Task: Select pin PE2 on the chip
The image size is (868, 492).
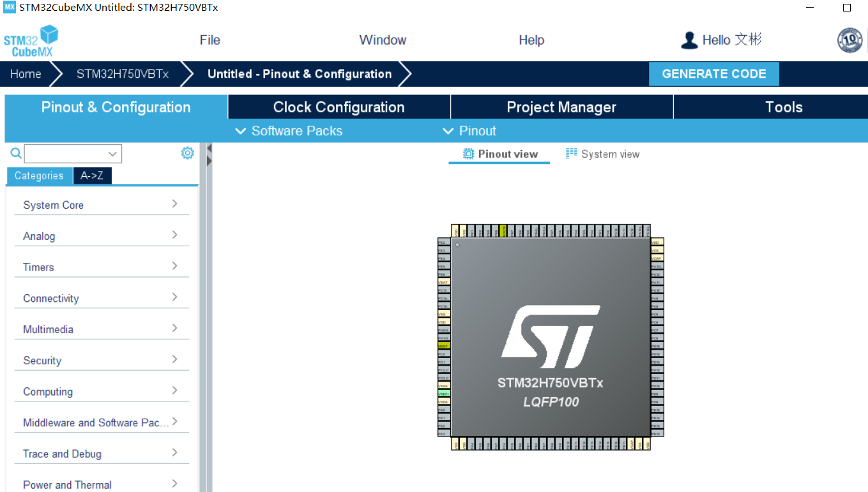Action: click(x=444, y=242)
